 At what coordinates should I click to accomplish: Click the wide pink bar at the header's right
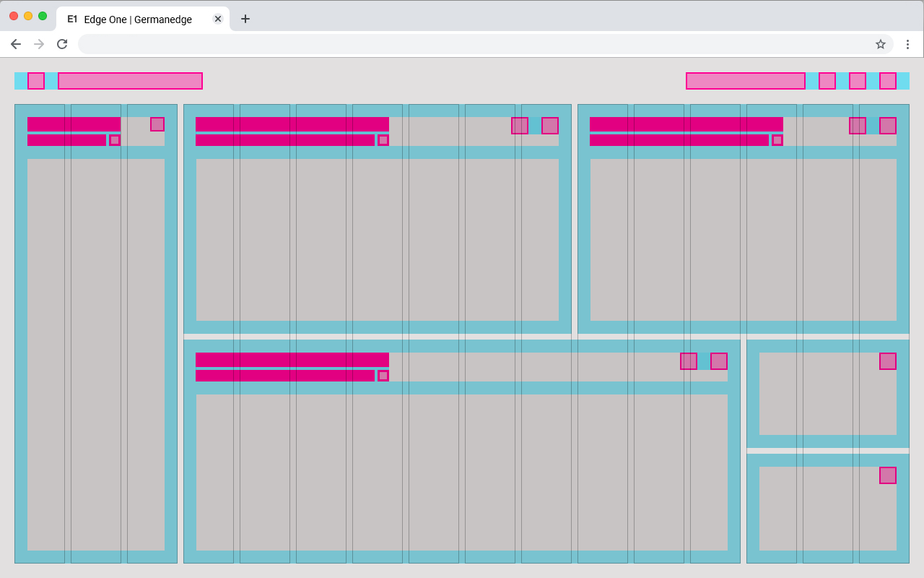[745, 81]
